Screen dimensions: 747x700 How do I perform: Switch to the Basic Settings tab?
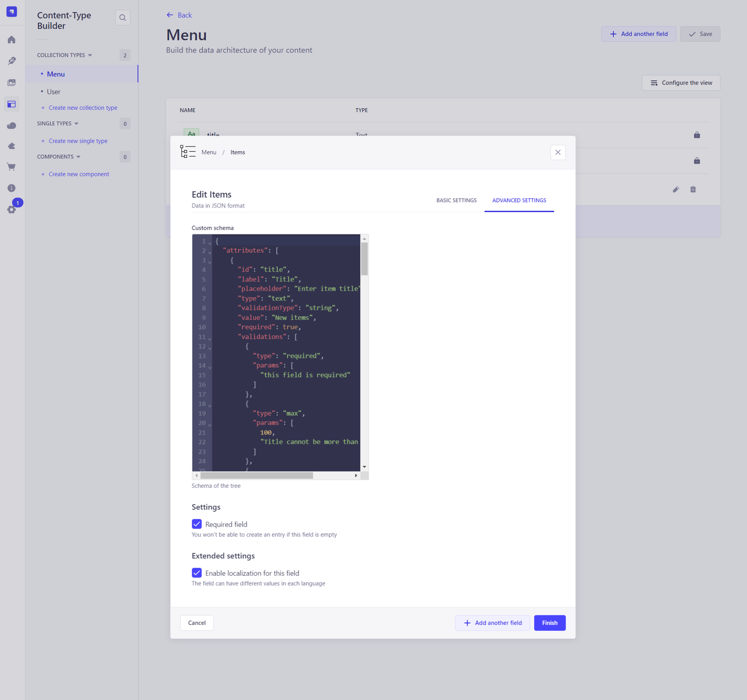456,200
